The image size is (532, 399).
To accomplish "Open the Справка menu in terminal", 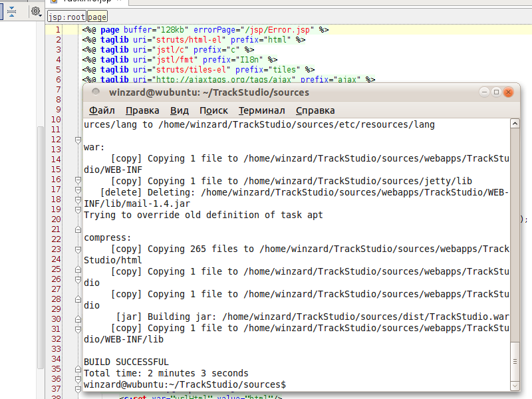I will click(x=315, y=110).
